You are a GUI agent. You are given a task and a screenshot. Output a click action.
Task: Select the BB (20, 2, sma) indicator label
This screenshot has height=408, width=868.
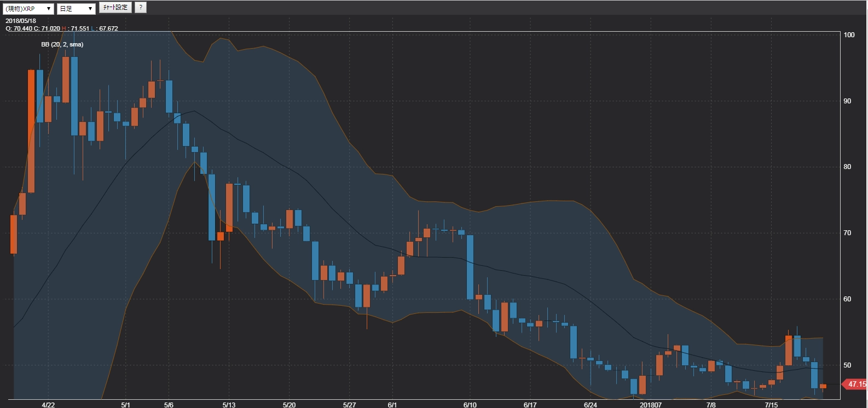[x=62, y=44]
